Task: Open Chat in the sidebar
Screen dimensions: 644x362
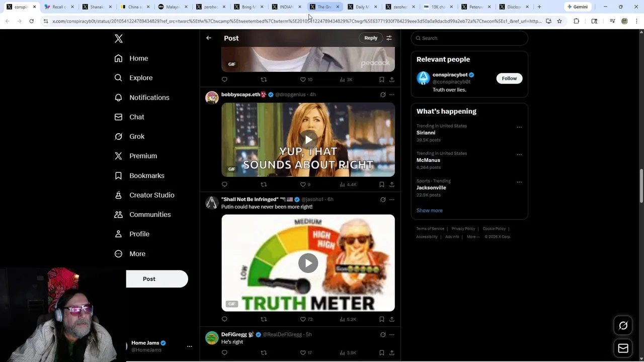Action: pyautogui.click(x=129, y=117)
